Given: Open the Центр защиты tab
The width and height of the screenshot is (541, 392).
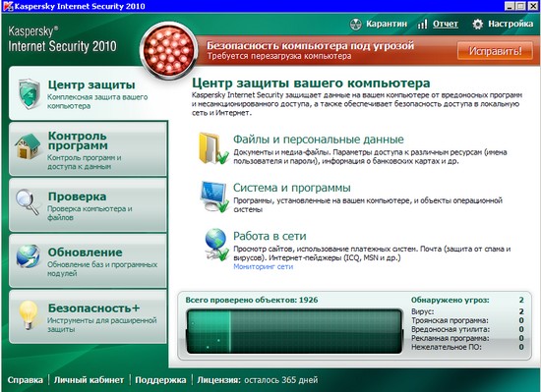Looking at the screenshot, I should pyautogui.click(x=89, y=93).
